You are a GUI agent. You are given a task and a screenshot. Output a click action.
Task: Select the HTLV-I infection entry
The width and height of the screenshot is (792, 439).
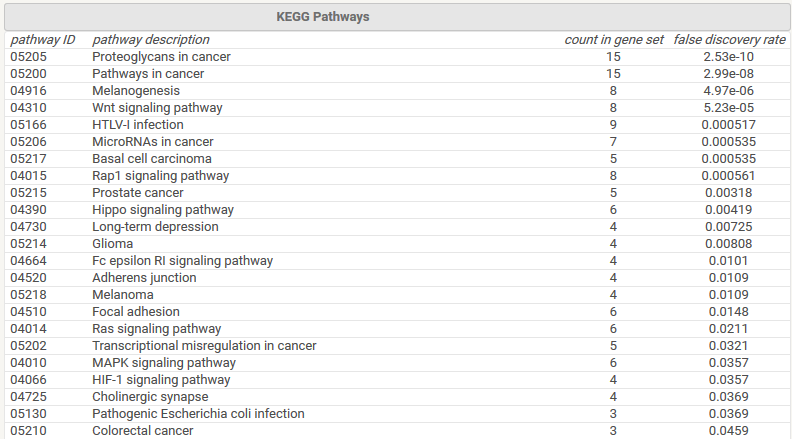(x=138, y=125)
